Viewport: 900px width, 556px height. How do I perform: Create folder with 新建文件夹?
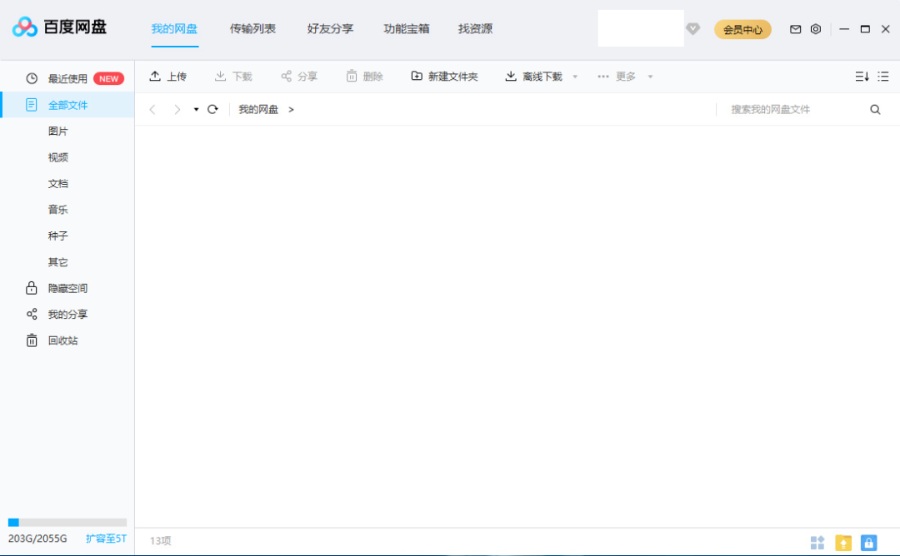(x=444, y=76)
